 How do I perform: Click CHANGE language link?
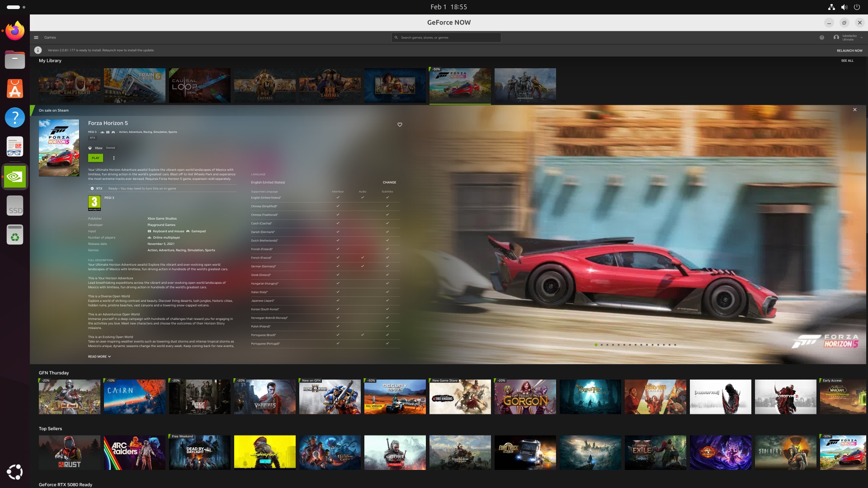[389, 183]
